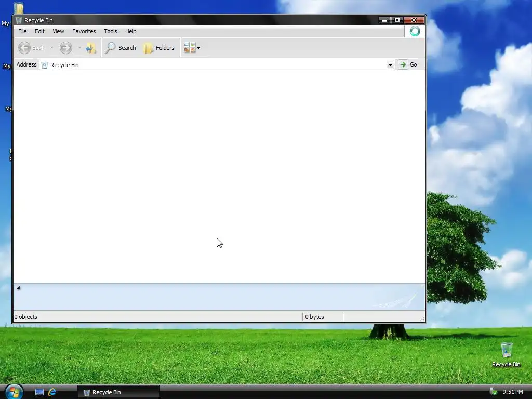Viewport: 532px width, 399px height.
Task: Open the Tools menu
Action: tap(111, 31)
